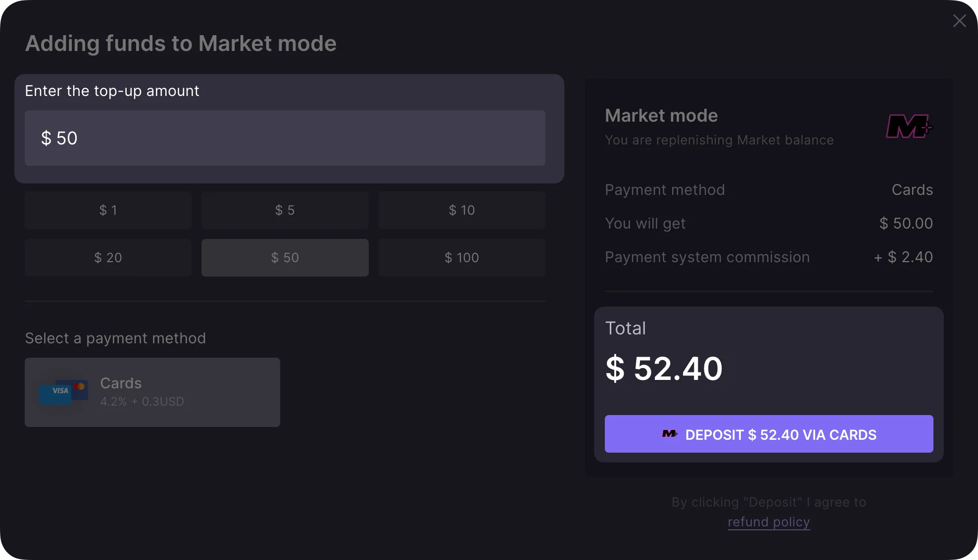Click the 4.2% + 0.3USD fee text

142,402
